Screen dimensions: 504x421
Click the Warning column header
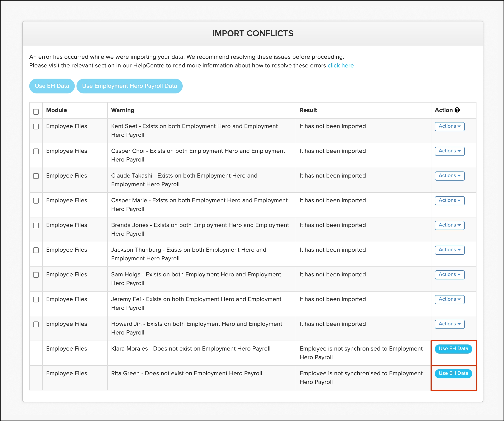(123, 110)
